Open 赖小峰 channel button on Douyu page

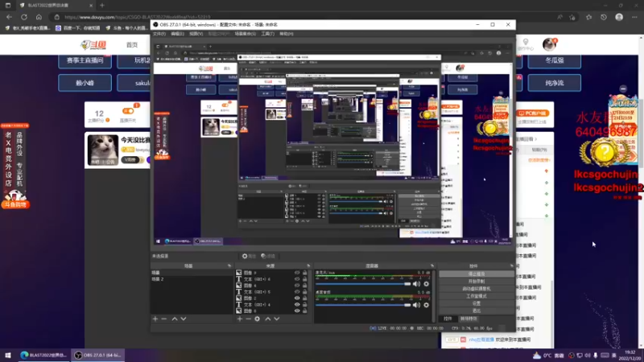coord(85,83)
